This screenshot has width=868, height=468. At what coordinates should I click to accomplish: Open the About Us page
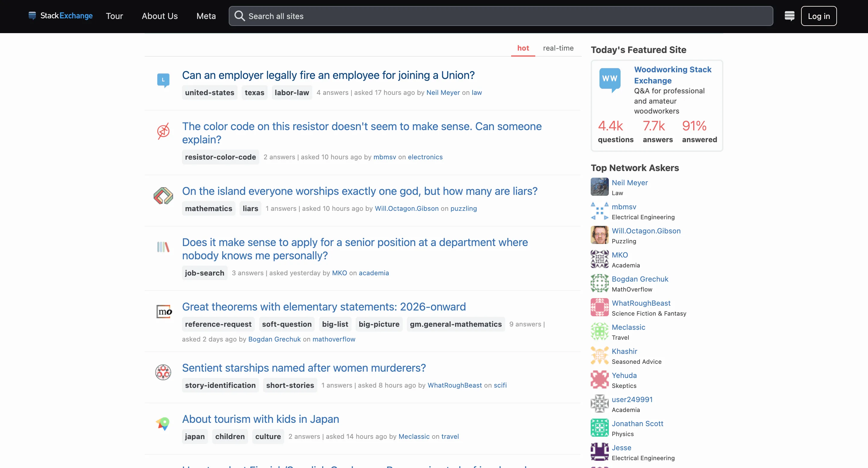click(159, 16)
